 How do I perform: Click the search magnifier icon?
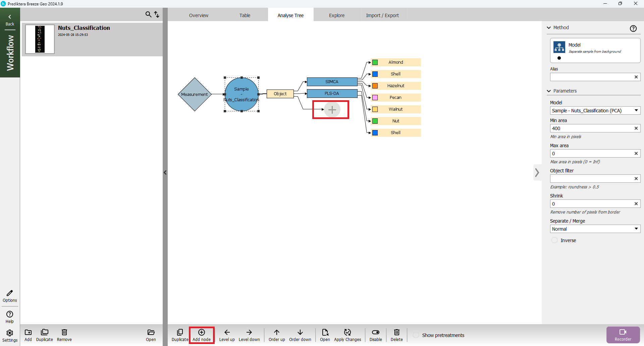coord(148,14)
